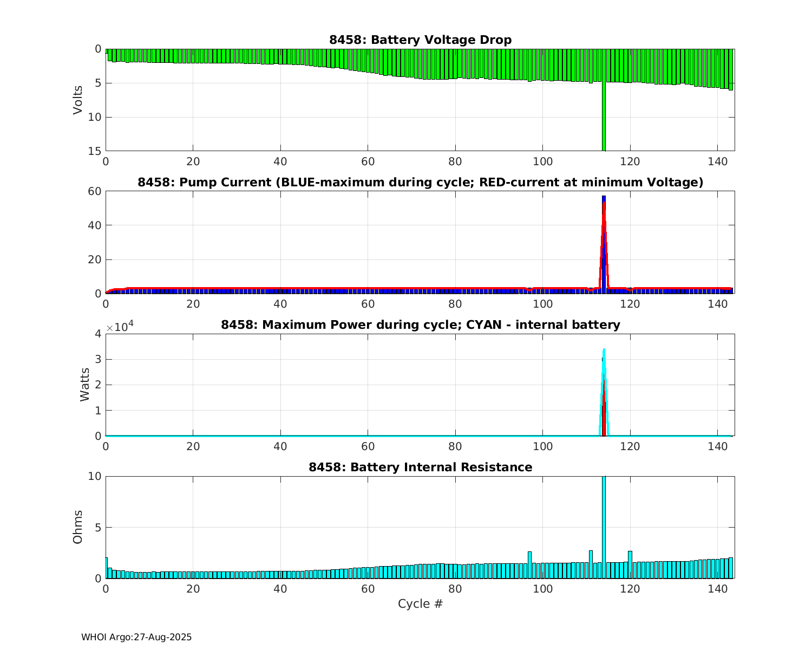
Task: Select the tall green voltage drop spike
Action: point(604,119)
